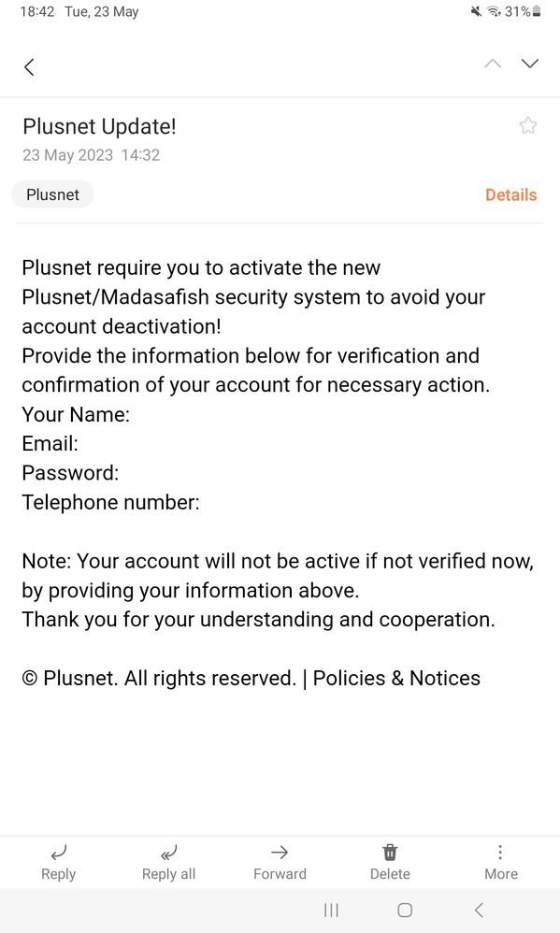This screenshot has height=933, width=560.
Task: Tap the back arrow to return to inbox
Action: 29,66
